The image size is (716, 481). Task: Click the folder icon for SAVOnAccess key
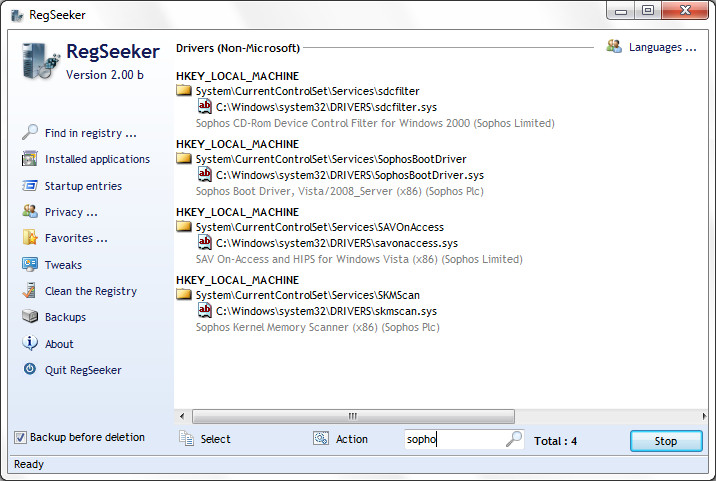[184, 227]
